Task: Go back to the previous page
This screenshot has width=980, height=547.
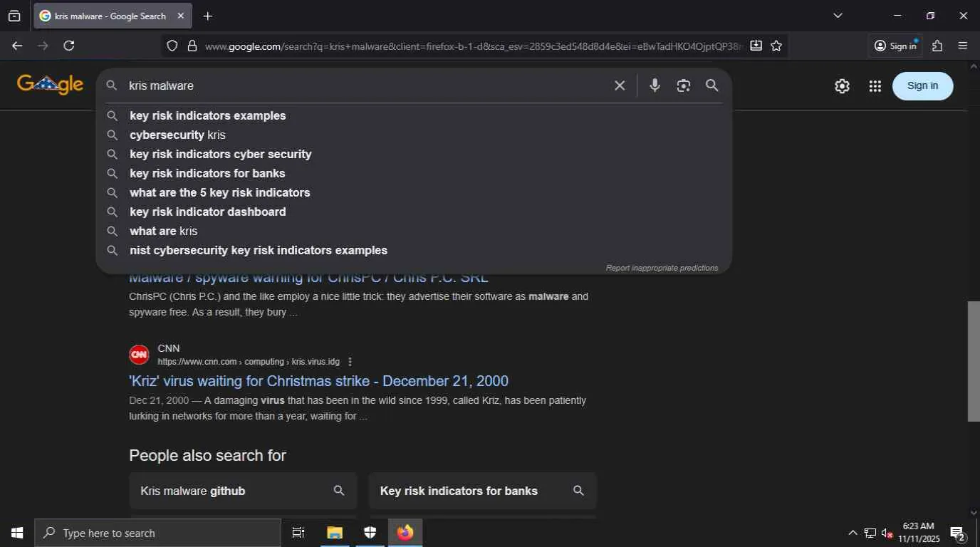Action: (x=17, y=46)
